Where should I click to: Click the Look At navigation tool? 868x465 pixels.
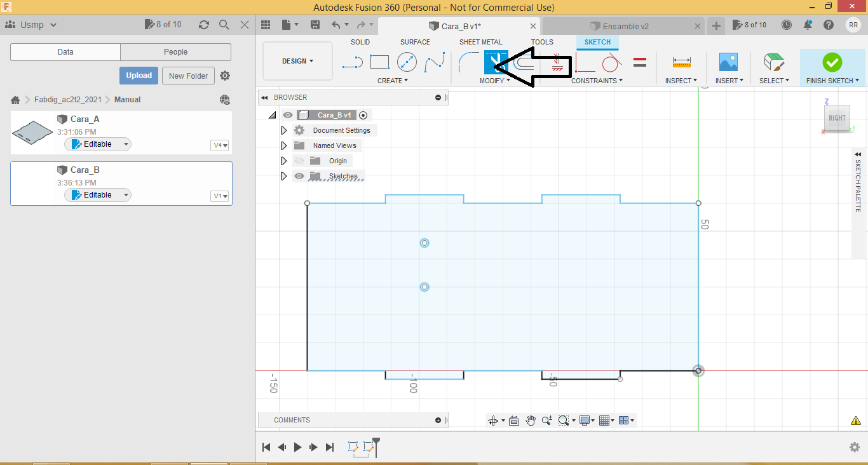(514, 421)
